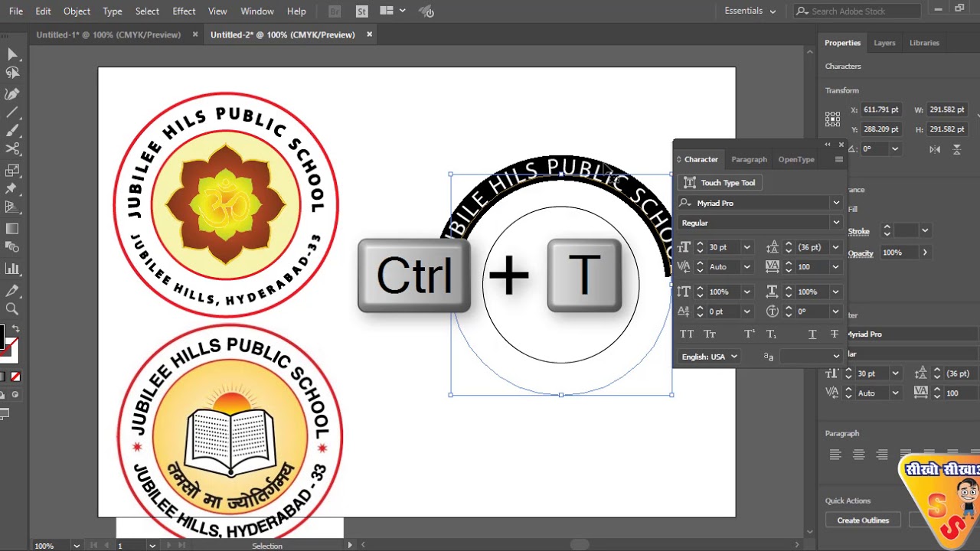Select the Scale tool
The image size is (980, 551).
coord(12,170)
